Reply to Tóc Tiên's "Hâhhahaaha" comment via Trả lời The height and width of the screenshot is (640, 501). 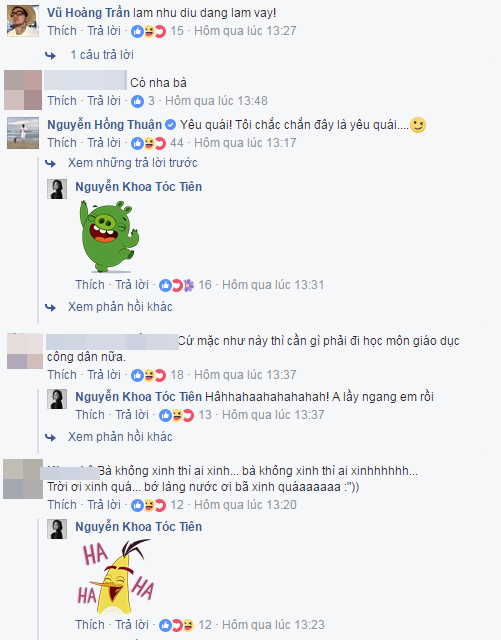(131, 415)
